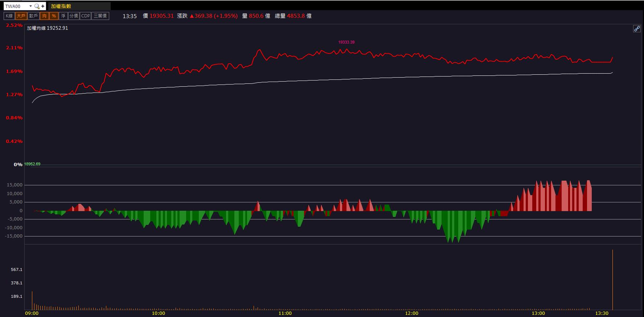Switch to the K線 chart view
Screen dimensions: 644x317
(x=9, y=16)
